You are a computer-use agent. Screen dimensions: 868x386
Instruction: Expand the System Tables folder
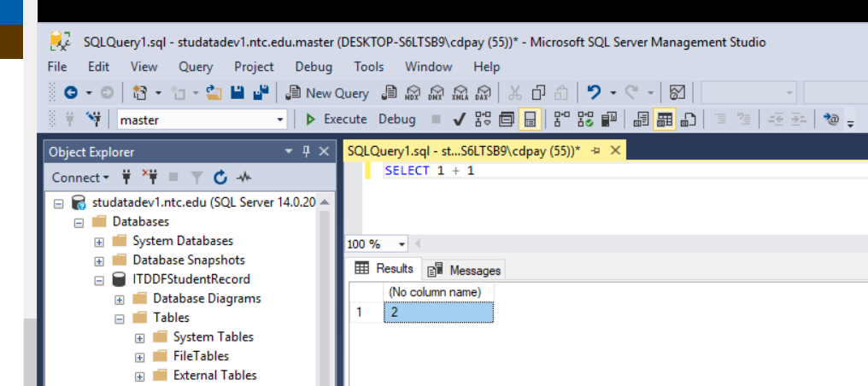(139, 337)
